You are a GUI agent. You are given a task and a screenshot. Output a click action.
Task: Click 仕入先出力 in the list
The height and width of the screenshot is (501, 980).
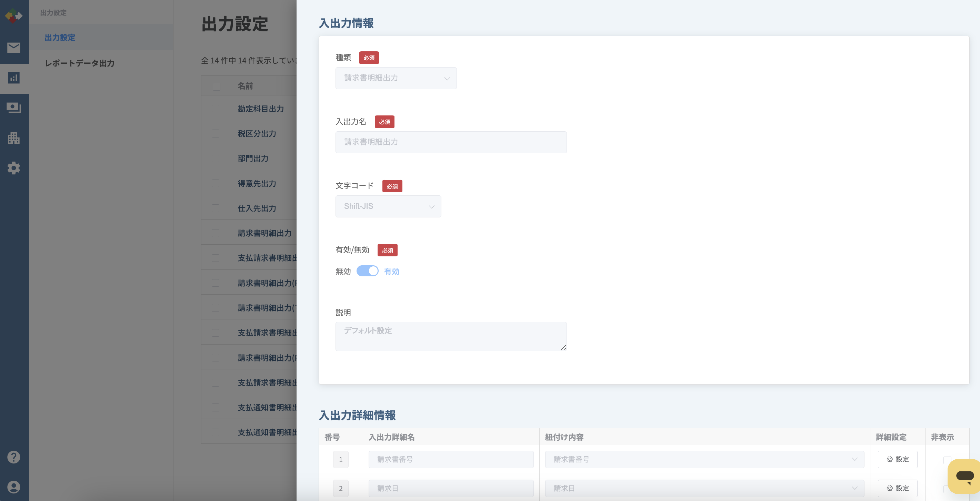pyautogui.click(x=257, y=208)
